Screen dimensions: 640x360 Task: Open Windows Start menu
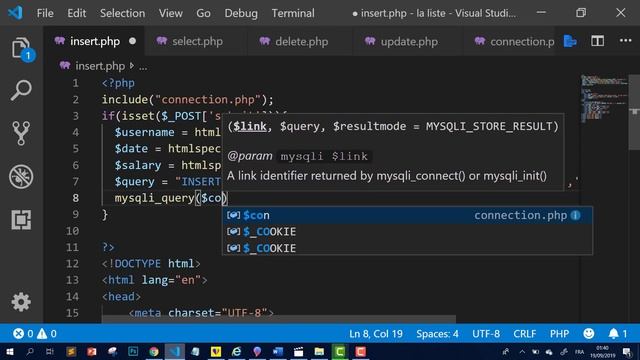(x=9, y=351)
